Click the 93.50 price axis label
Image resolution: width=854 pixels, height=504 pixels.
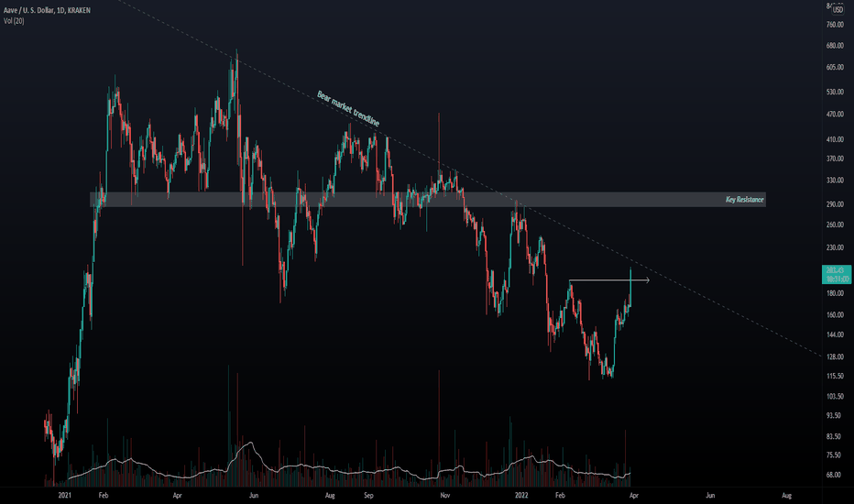point(834,416)
